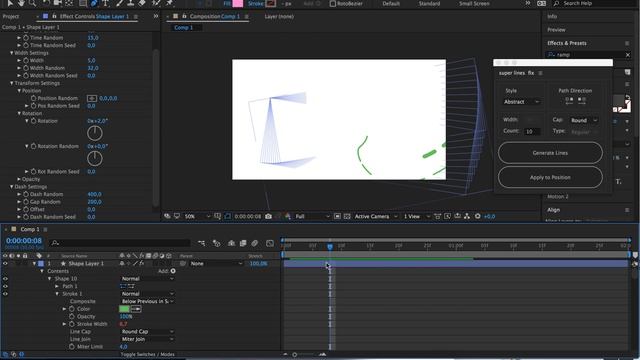Click the snapshot camera icon in viewer

[268, 216]
